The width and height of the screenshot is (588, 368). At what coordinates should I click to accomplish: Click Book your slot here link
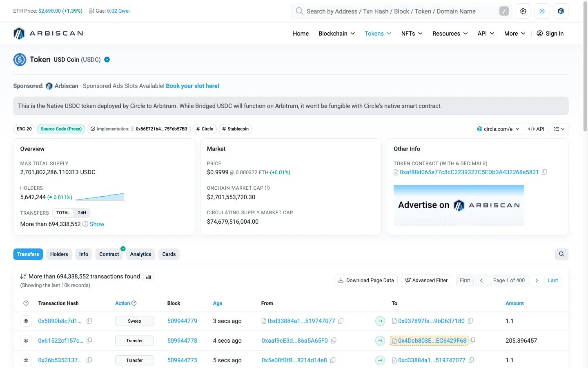pos(192,86)
